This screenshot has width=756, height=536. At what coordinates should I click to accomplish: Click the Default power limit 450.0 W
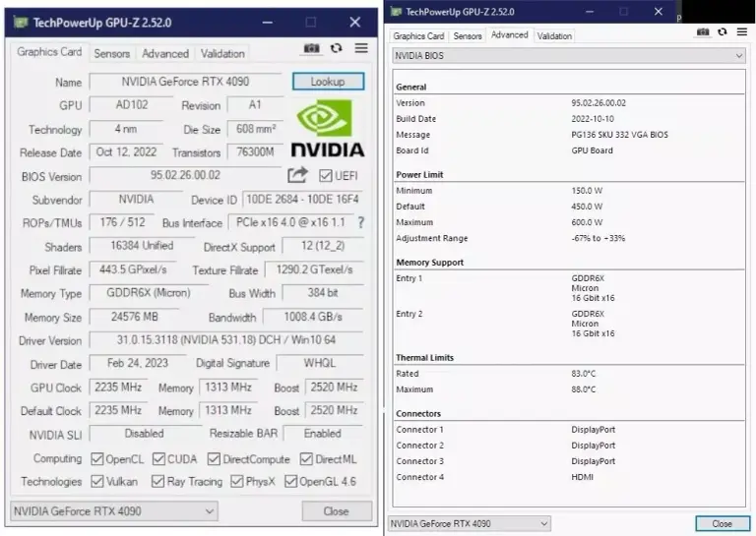(x=587, y=207)
